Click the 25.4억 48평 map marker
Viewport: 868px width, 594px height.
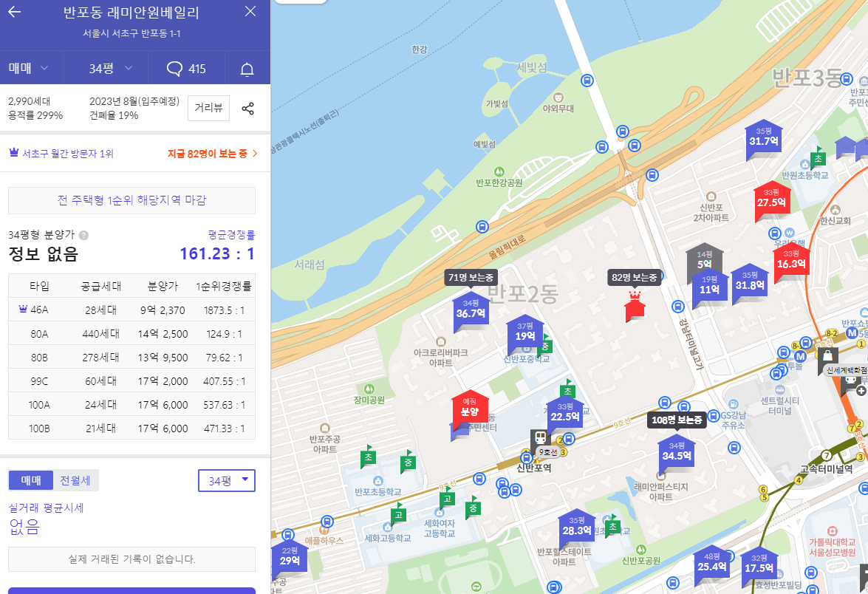711,564
